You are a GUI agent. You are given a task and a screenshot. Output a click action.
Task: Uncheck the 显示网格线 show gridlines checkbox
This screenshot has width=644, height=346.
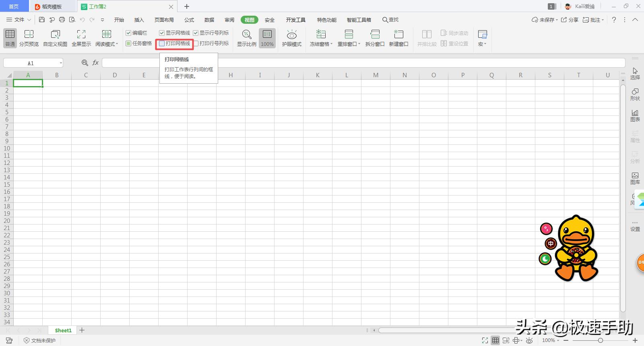[x=162, y=33]
